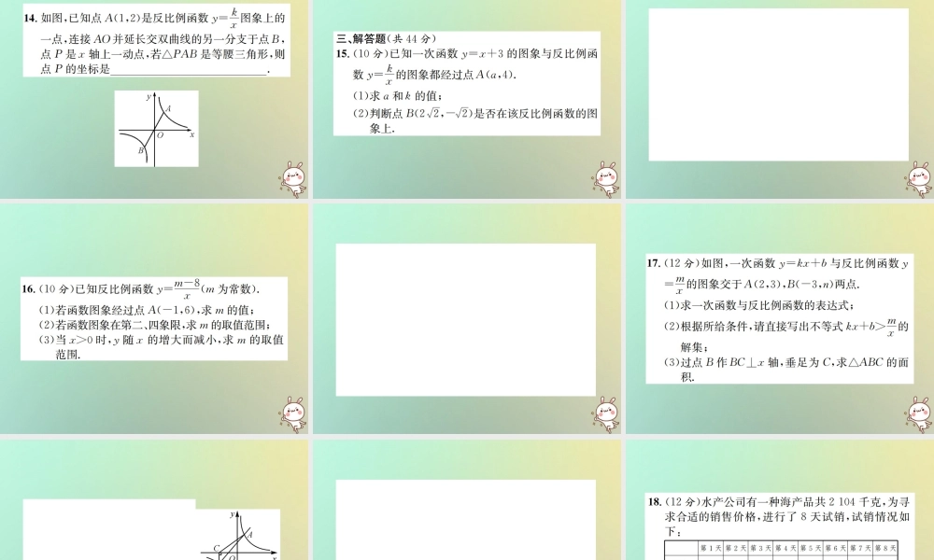Open the slide with question 14
This screenshot has height=560, width=934.
[154, 99]
